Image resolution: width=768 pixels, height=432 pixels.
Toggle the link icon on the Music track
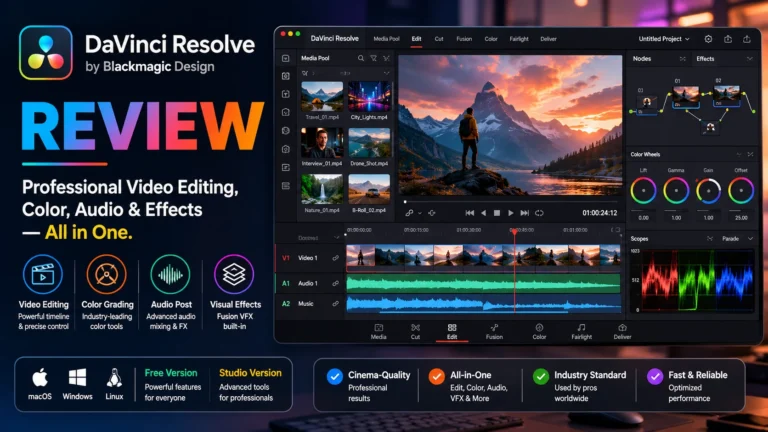[336, 304]
